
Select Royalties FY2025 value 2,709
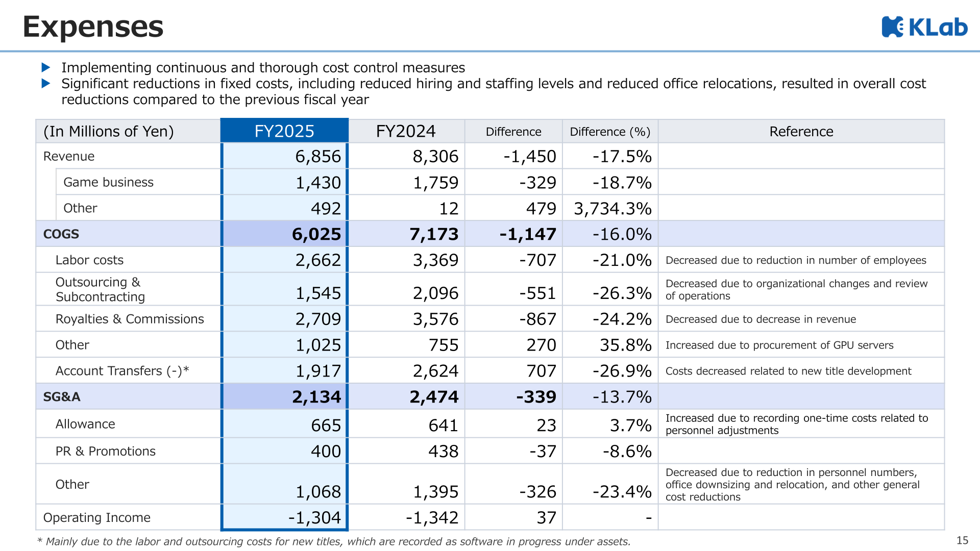click(x=318, y=319)
